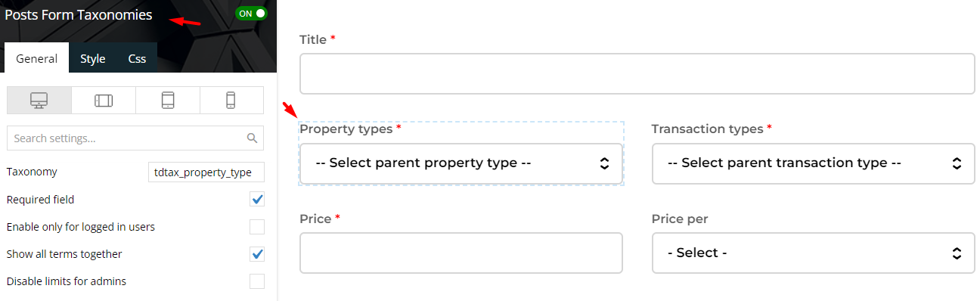Click the Taxonomy value field

pos(206,172)
